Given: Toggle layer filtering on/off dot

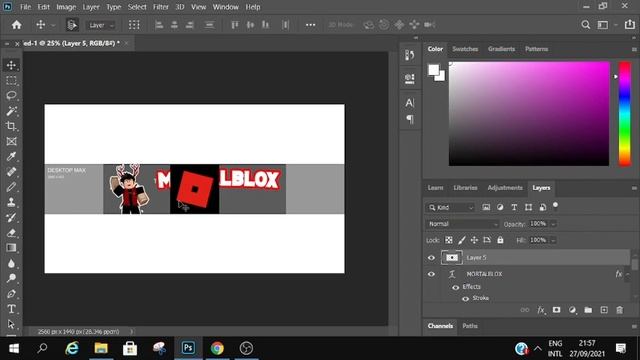Looking at the screenshot, I should coord(555,205).
